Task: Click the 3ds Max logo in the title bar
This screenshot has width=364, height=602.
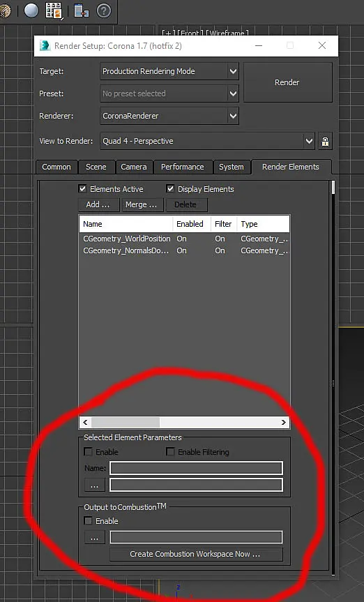Action: 45,45
